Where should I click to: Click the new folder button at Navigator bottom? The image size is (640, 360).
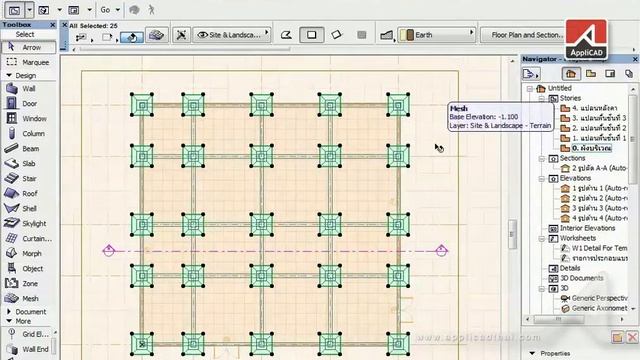pyautogui.click(x=617, y=337)
